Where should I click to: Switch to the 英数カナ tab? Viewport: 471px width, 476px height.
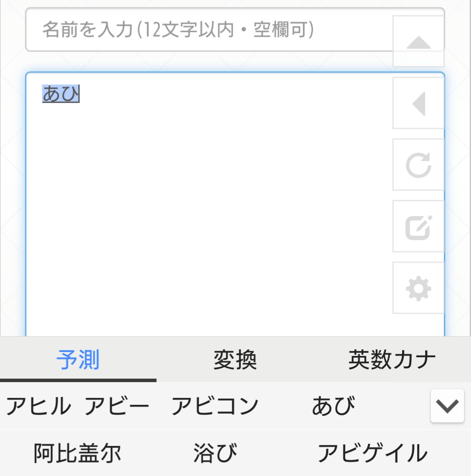pos(392,360)
